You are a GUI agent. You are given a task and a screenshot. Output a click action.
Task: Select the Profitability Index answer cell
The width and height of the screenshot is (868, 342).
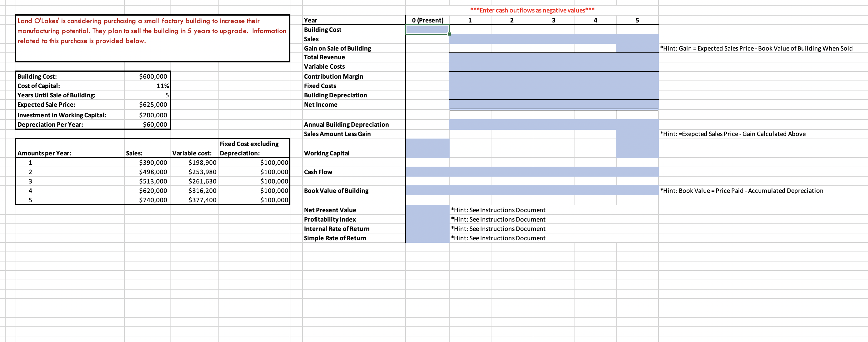coord(427,219)
